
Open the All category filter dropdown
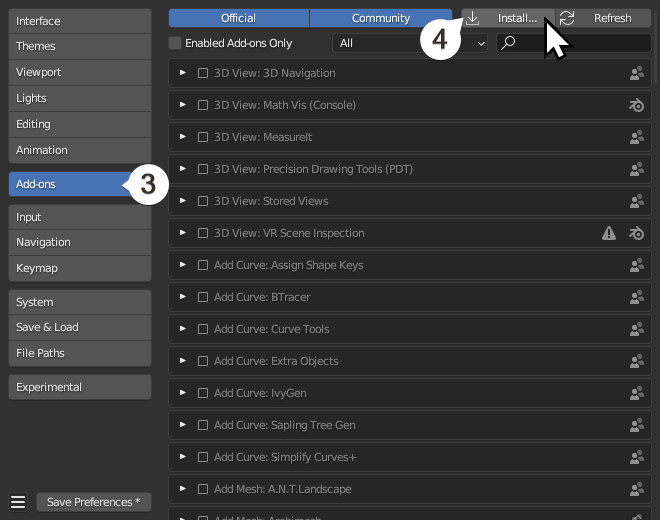pyautogui.click(x=408, y=43)
